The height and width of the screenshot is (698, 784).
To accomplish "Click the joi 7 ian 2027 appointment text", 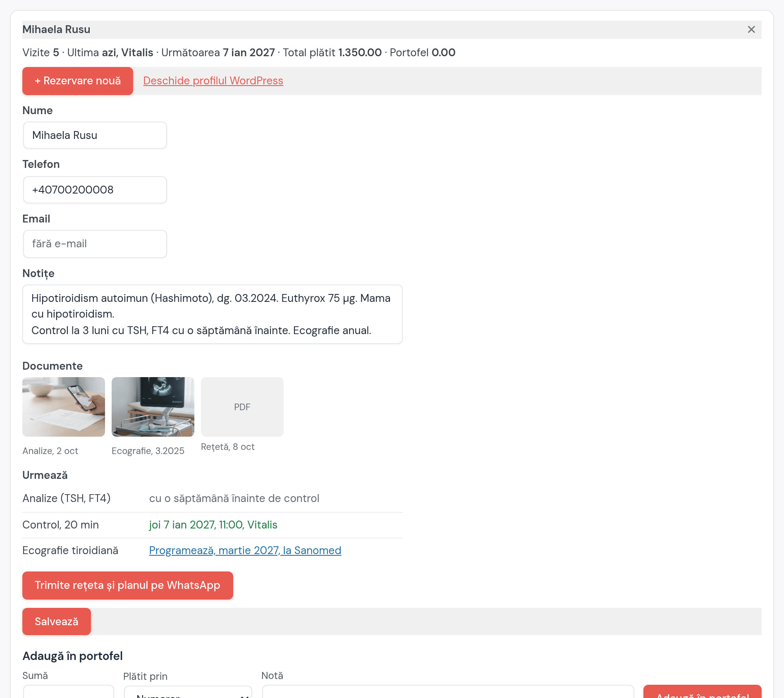I will tap(213, 525).
